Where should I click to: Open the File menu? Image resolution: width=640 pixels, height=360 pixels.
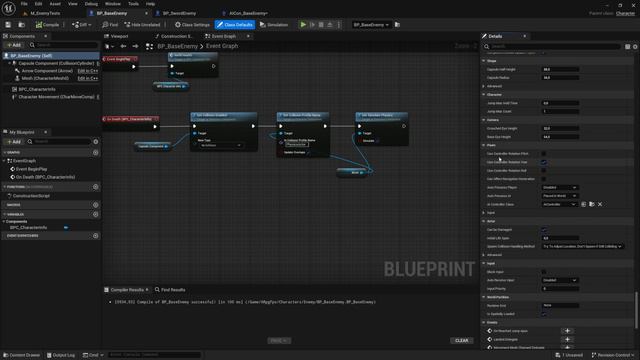pos(24,4)
